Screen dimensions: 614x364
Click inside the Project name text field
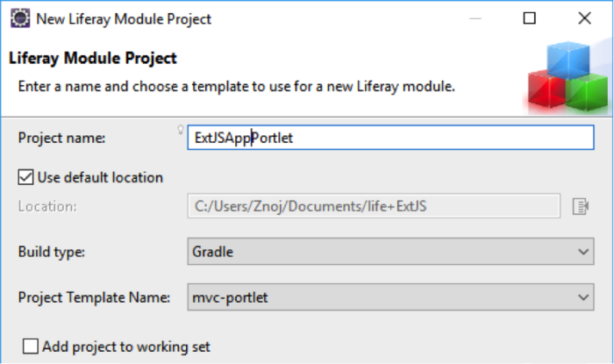391,138
